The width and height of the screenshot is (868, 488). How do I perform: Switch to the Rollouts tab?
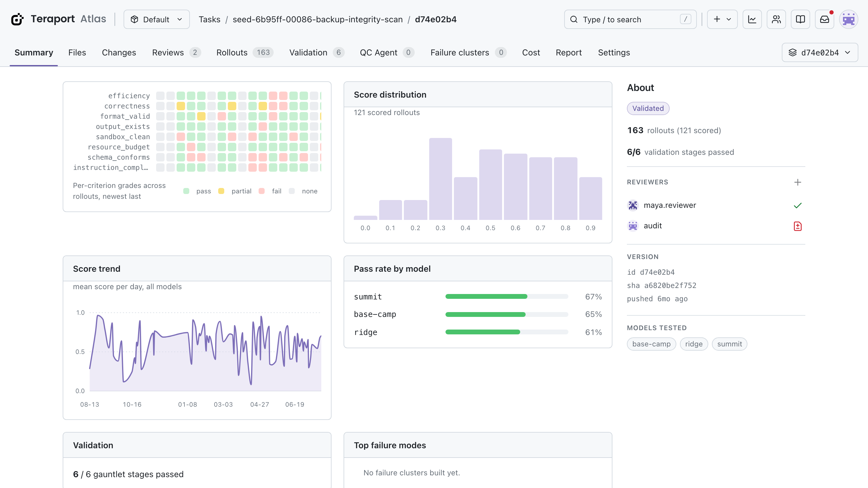coord(245,52)
